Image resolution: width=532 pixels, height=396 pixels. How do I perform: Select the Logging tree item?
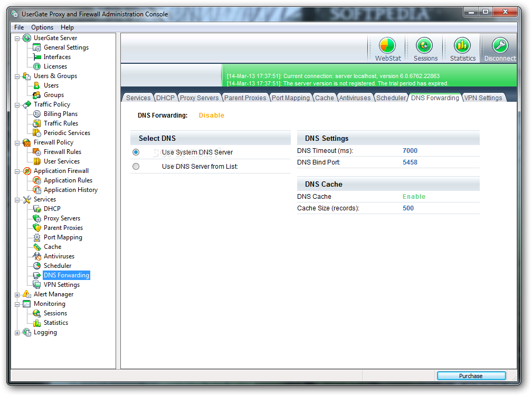coord(45,332)
